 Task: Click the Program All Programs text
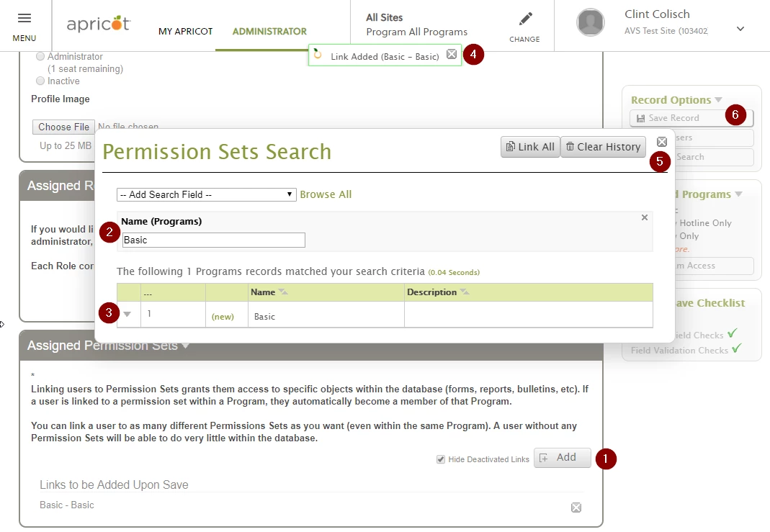point(416,32)
